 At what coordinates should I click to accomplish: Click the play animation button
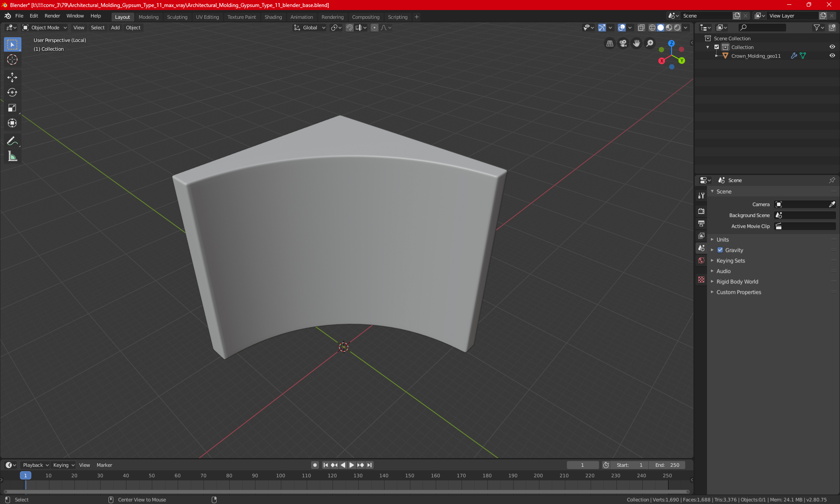[x=352, y=465]
